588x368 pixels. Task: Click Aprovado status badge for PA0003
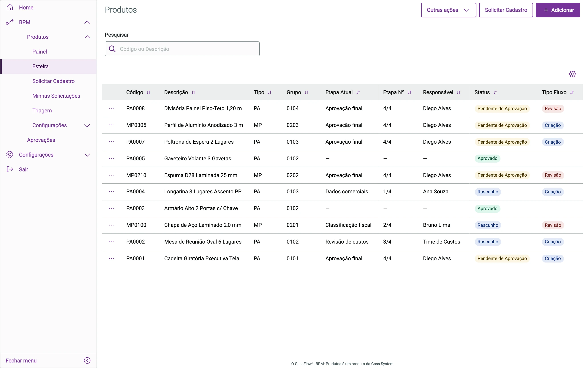[x=487, y=209]
